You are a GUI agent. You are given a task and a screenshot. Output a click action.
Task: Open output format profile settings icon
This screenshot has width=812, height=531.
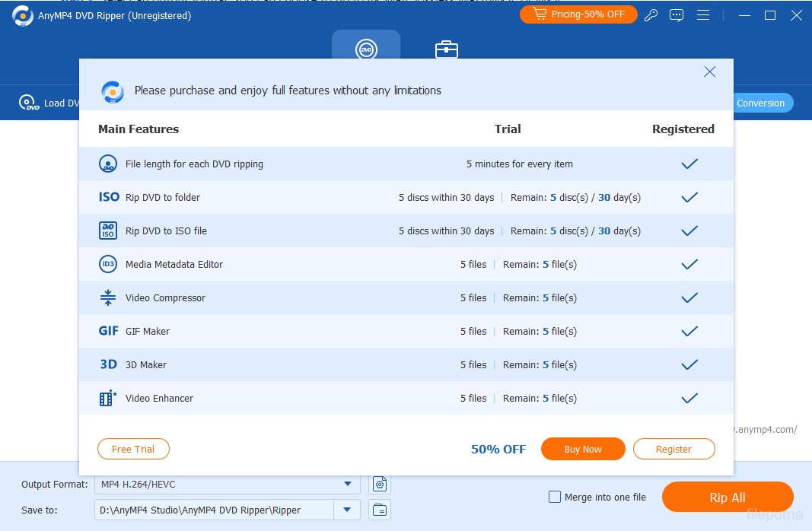[380, 485]
